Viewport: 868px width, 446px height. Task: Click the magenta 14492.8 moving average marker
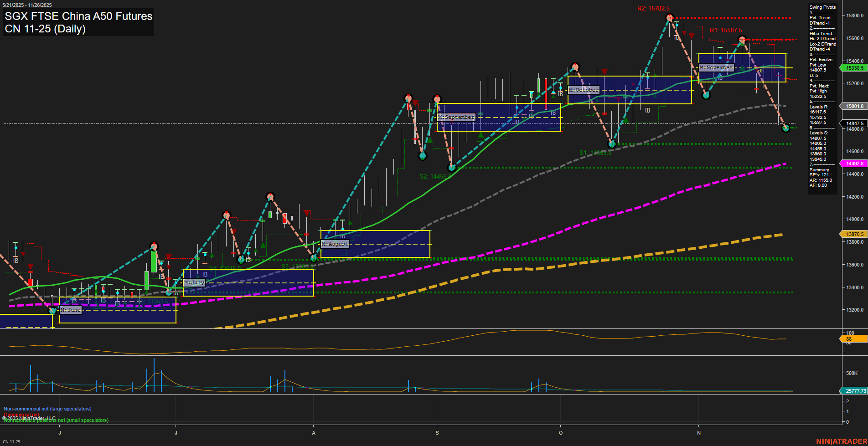coord(854,164)
